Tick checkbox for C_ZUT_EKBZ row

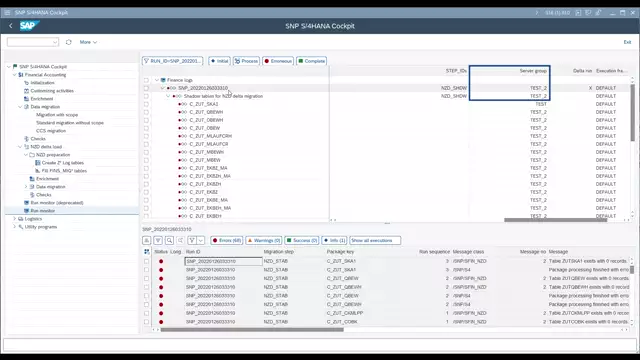point(146,192)
